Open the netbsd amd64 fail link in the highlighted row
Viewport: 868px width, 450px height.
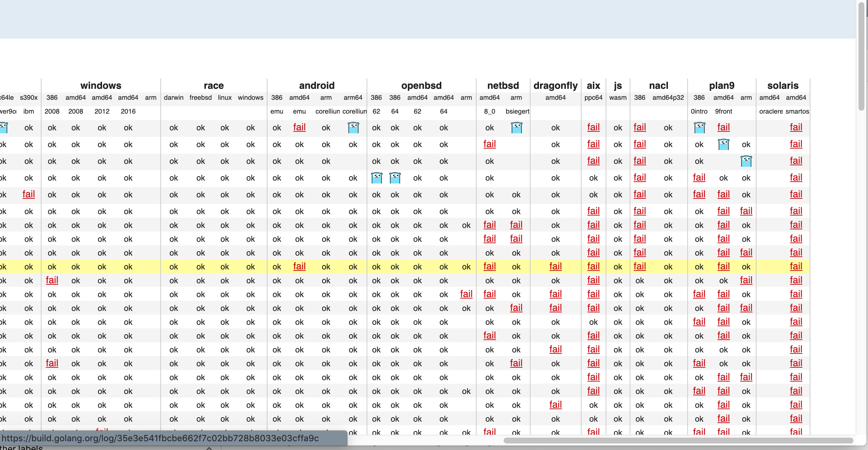(x=490, y=267)
